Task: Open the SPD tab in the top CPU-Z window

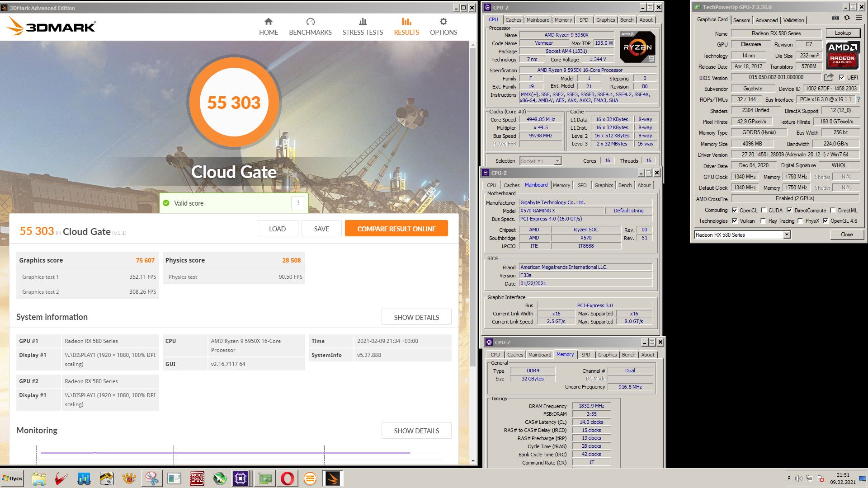Action: pos(584,20)
